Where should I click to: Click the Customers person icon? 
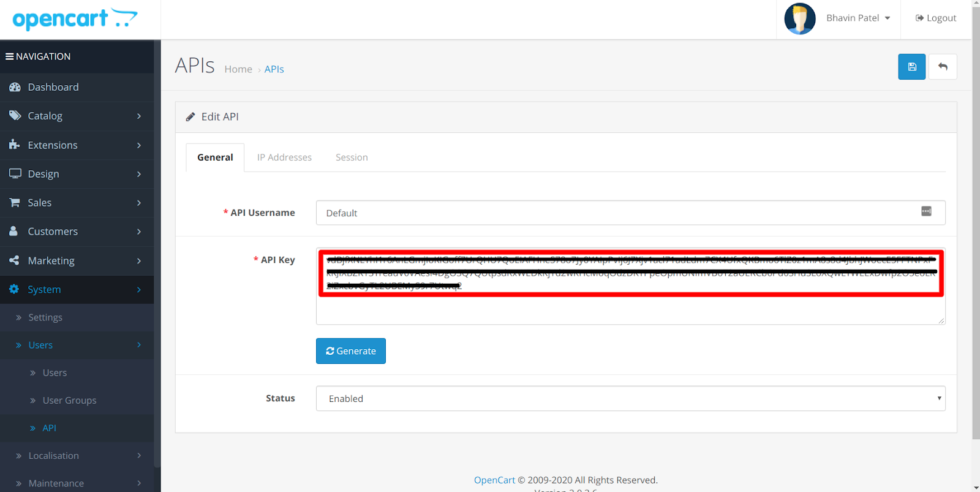click(x=13, y=231)
